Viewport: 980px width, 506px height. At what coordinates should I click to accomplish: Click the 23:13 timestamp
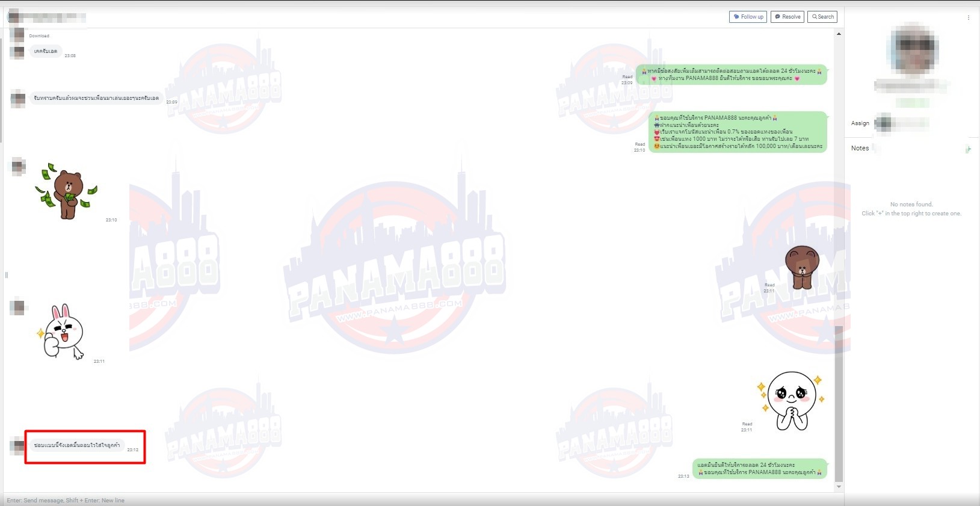click(x=683, y=476)
